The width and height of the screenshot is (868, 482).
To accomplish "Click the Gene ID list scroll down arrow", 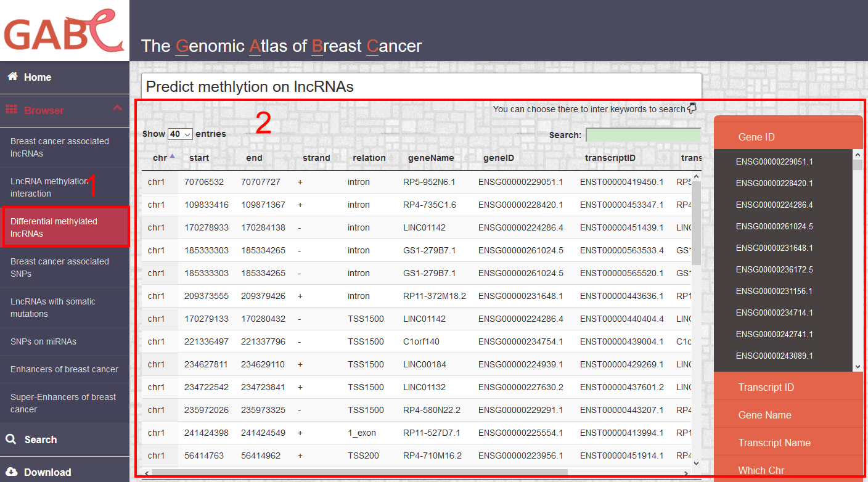I will tap(858, 366).
